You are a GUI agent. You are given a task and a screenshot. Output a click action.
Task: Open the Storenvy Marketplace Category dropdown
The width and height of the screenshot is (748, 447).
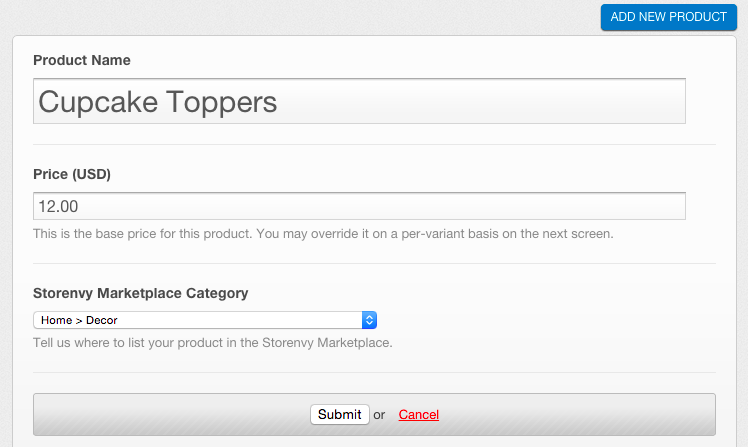coord(205,320)
